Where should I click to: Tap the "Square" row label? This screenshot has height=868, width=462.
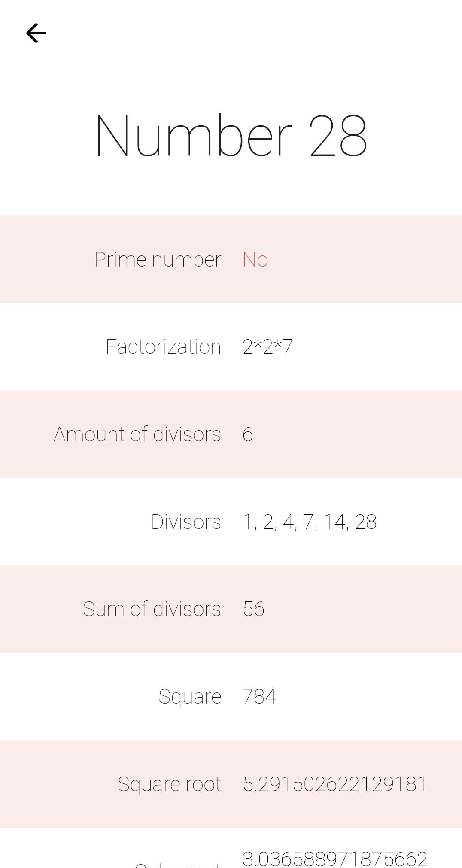pos(190,696)
